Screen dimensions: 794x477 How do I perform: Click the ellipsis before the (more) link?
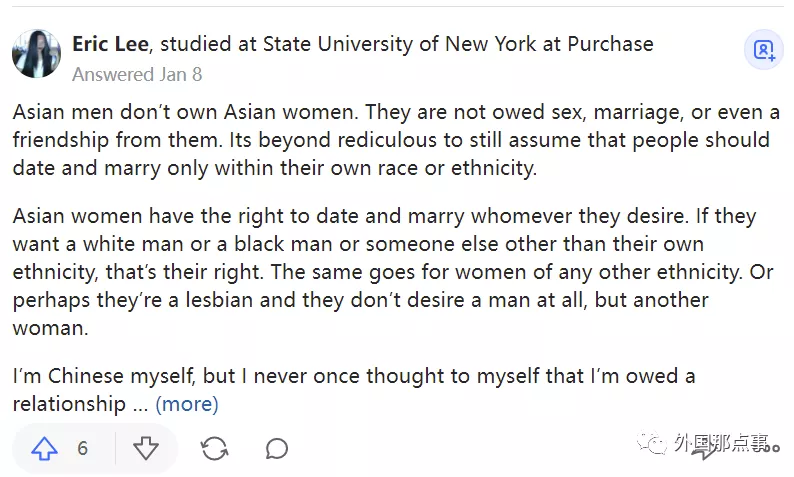[141, 405]
